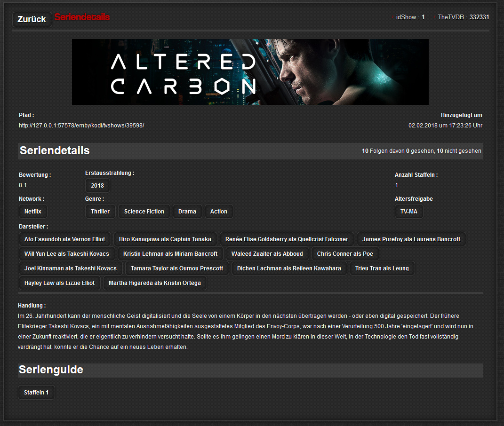Image resolution: width=504 pixels, height=426 pixels.
Task: Click the idShow value 1
Action: tap(424, 17)
